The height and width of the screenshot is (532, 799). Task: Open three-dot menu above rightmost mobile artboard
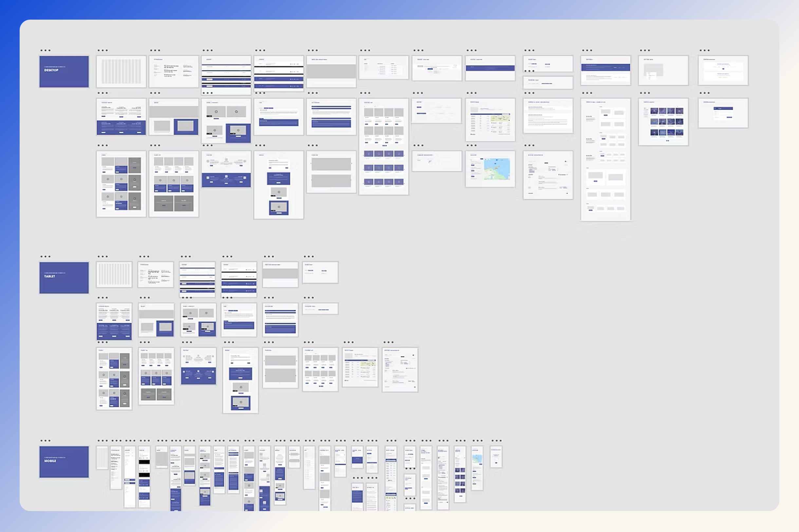pyautogui.click(x=496, y=441)
